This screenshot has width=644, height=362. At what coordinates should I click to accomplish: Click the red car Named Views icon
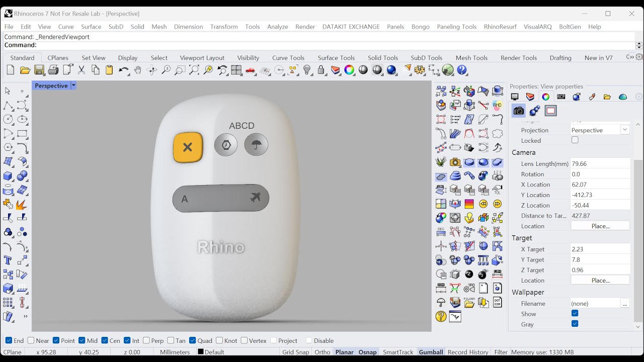click(251, 70)
